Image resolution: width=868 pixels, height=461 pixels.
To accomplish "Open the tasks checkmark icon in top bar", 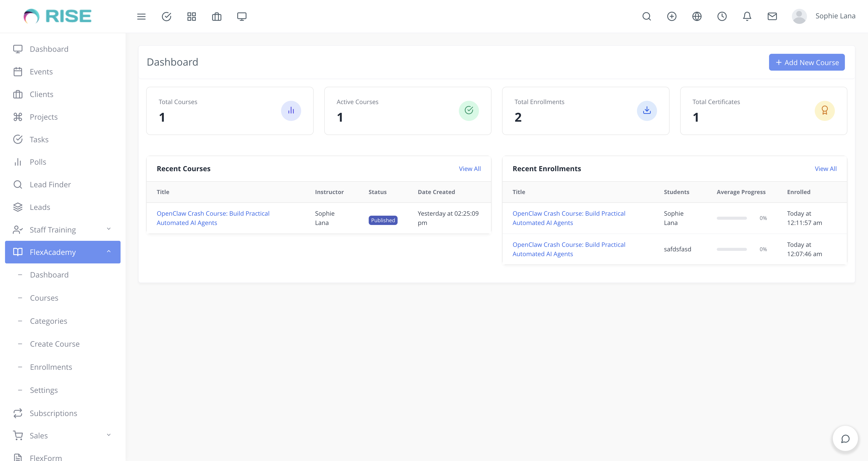I will (x=167, y=16).
